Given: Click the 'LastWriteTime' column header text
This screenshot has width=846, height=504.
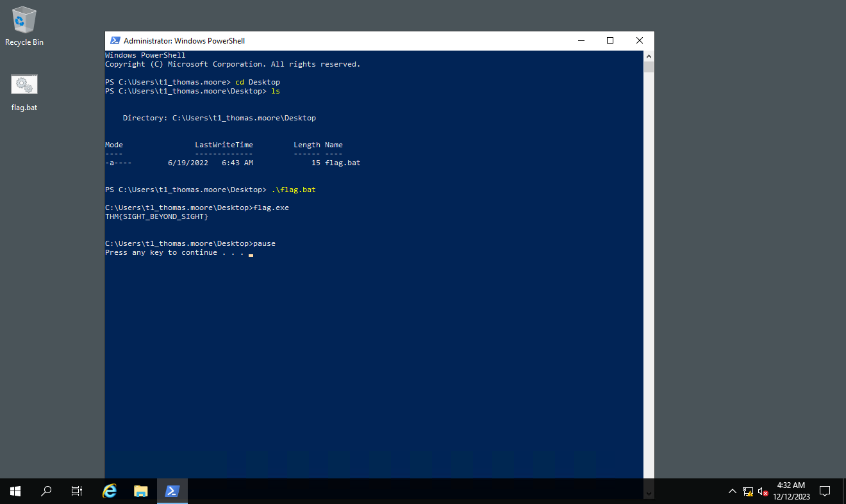Looking at the screenshot, I should point(224,145).
